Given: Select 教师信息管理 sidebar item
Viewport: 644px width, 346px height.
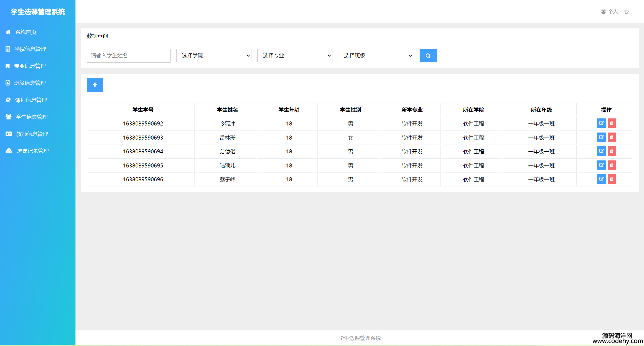Looking at the screenshot, I should [x=32, y=134].
